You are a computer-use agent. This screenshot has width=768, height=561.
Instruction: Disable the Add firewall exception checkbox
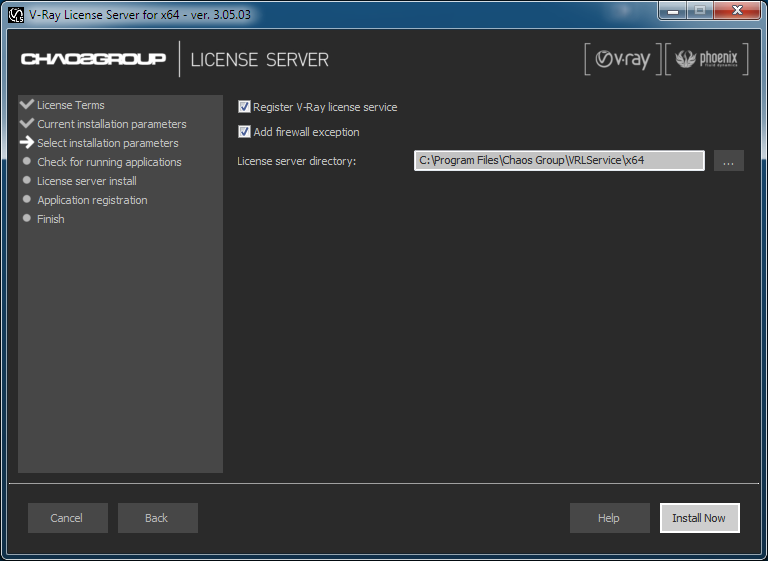pyautogui.click(x=244, y=132)
